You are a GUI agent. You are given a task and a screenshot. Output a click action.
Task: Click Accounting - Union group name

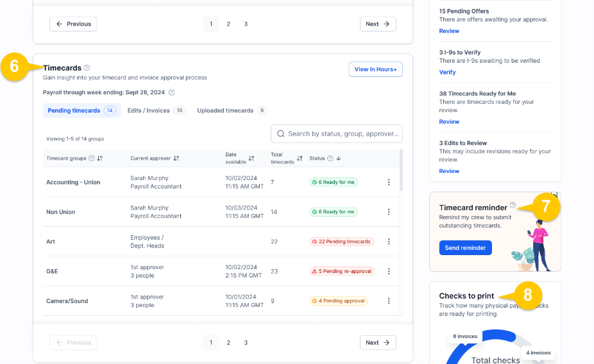click(x=73, y=182)
